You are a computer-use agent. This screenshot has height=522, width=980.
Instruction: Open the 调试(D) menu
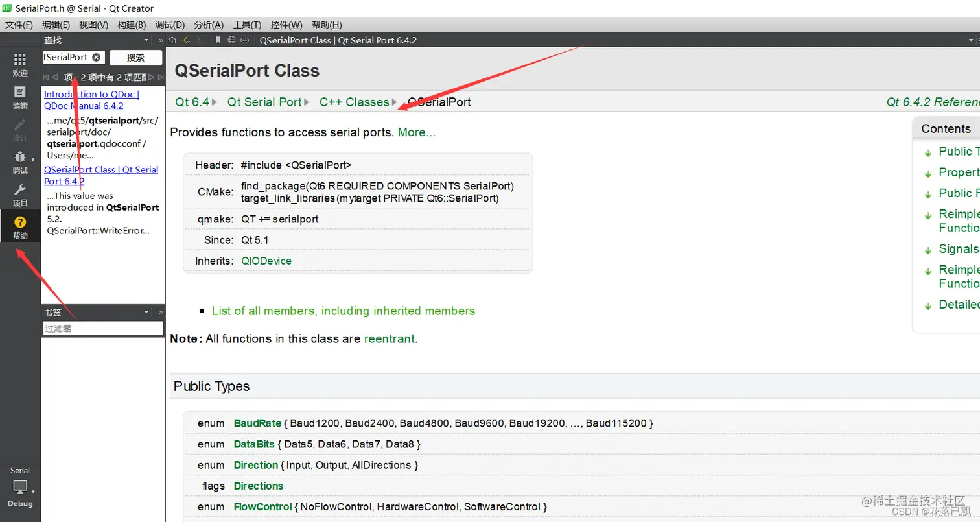pos(170,25)
